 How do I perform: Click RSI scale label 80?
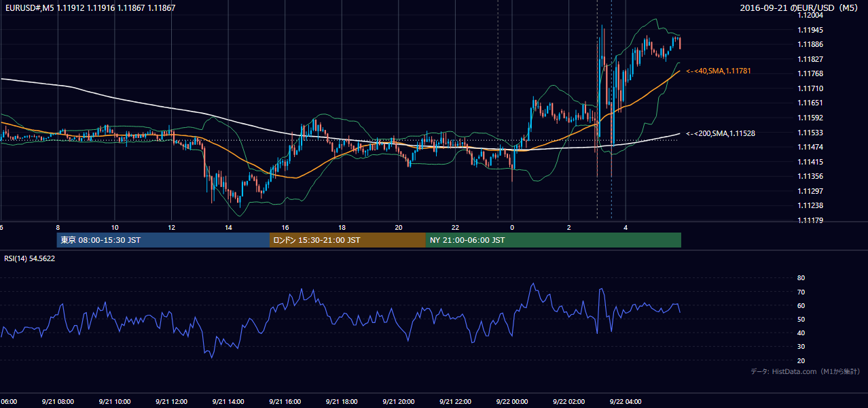(801, 278)
